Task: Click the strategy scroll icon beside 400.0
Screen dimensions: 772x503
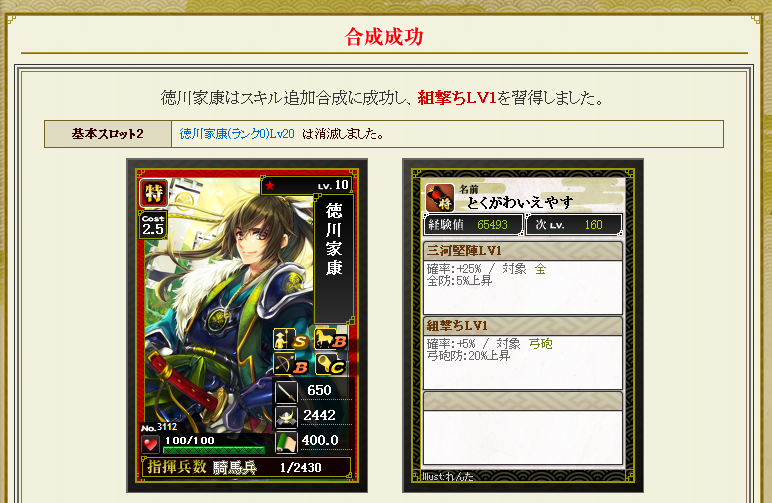Action: click(286, 441)
